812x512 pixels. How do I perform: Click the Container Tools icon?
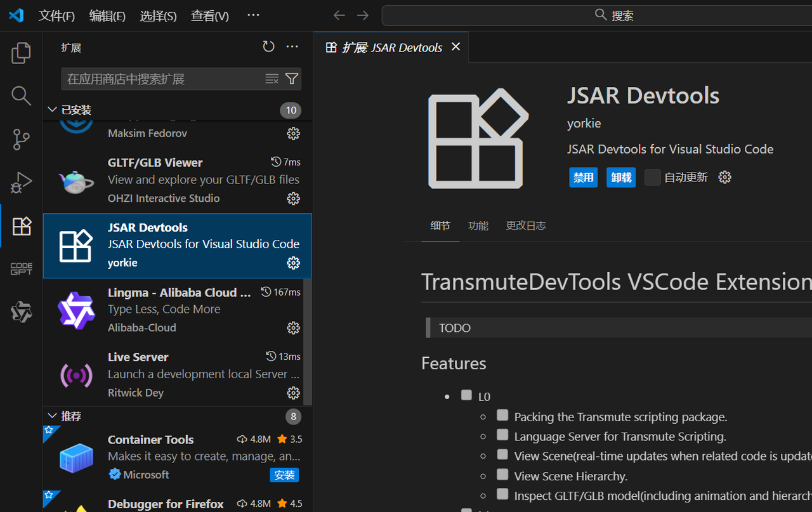(x=76, y=457)
